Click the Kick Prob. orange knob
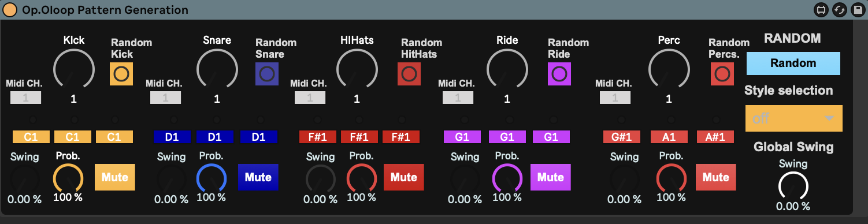Screen dimensions: 868x224 click(x=69, y=179)
